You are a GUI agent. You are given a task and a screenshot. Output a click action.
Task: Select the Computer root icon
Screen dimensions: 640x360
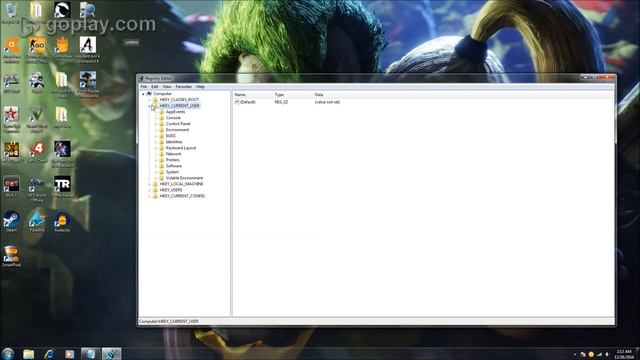(149, 94)
